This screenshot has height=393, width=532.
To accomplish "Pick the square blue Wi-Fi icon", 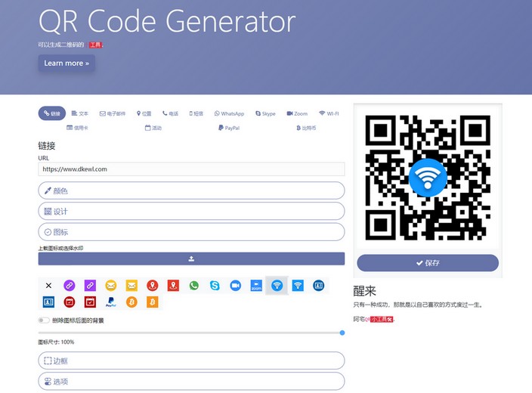I will (298, 286).
